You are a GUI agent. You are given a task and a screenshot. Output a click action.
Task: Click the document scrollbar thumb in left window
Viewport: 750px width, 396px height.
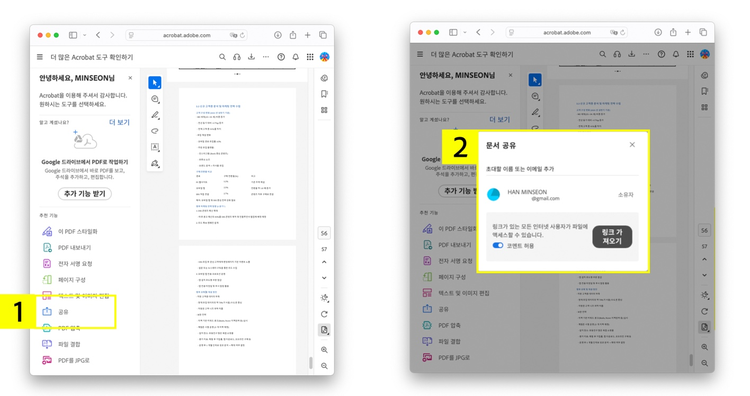(310, 363)
